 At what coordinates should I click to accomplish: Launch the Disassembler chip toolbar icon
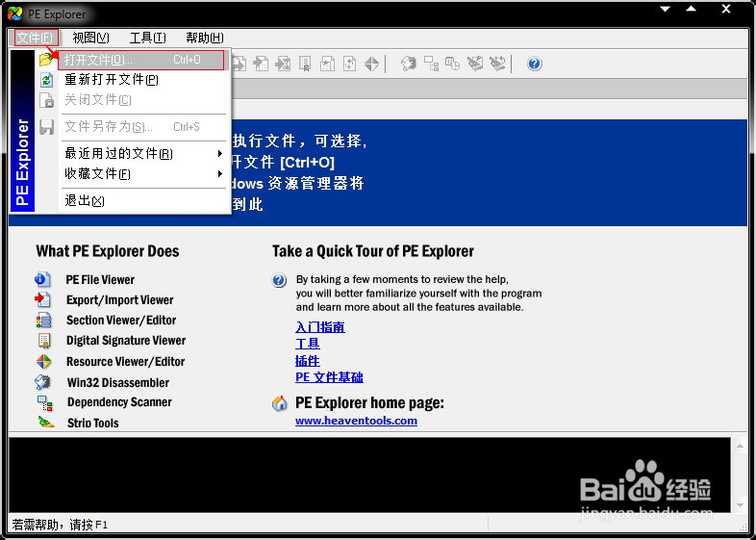[x=409, y=64]
